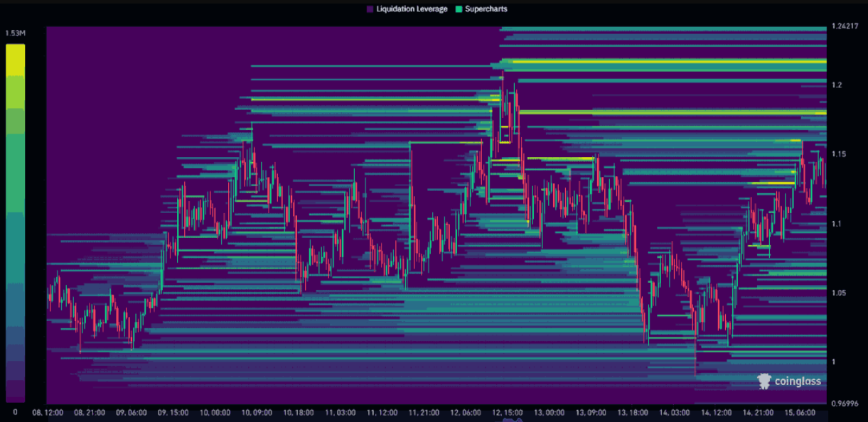The height and width of the screenshot is (422, 868).
Task: Click the 1.15 price axis label
Action: tap(839, 154)
